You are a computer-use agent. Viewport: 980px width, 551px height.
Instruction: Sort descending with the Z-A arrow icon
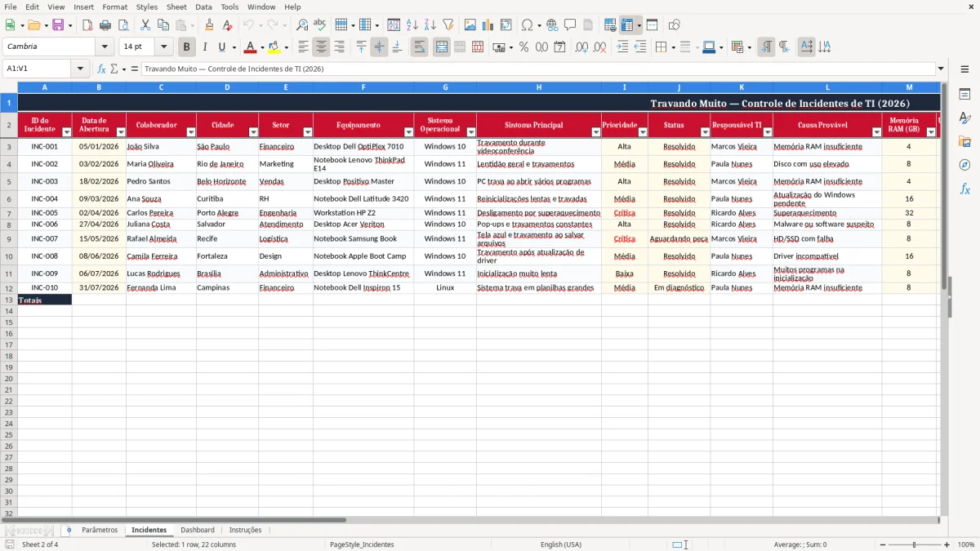[x=430, y=25]
